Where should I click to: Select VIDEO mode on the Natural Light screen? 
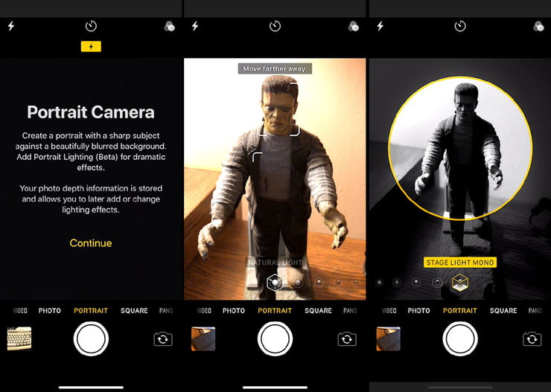(204, 311)
